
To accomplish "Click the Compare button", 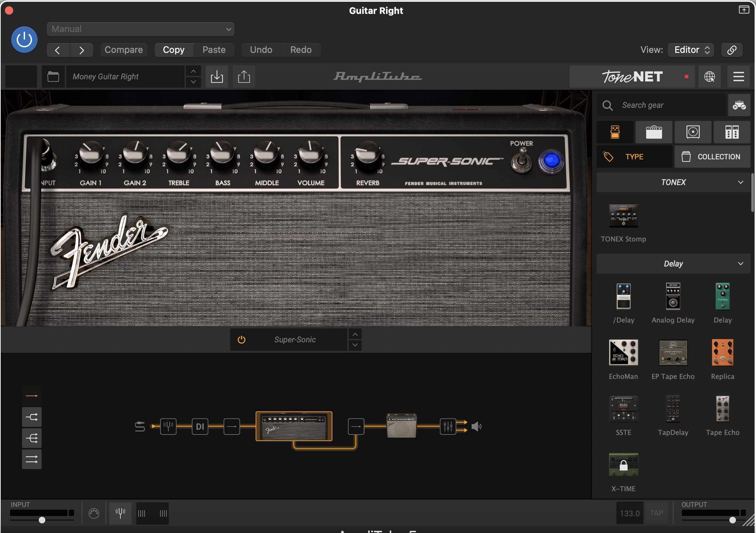I will (x=124, y=50).
